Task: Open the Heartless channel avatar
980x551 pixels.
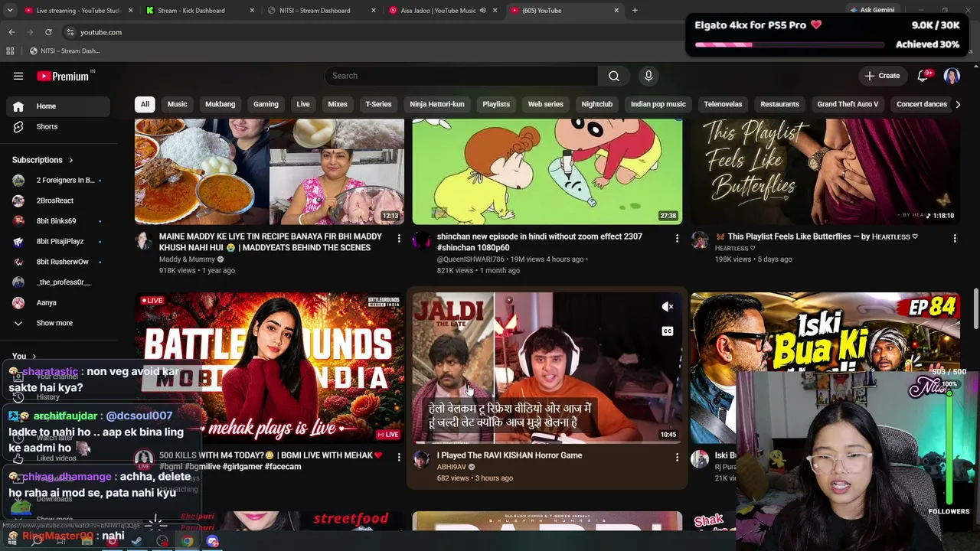Action: point(700,240)
